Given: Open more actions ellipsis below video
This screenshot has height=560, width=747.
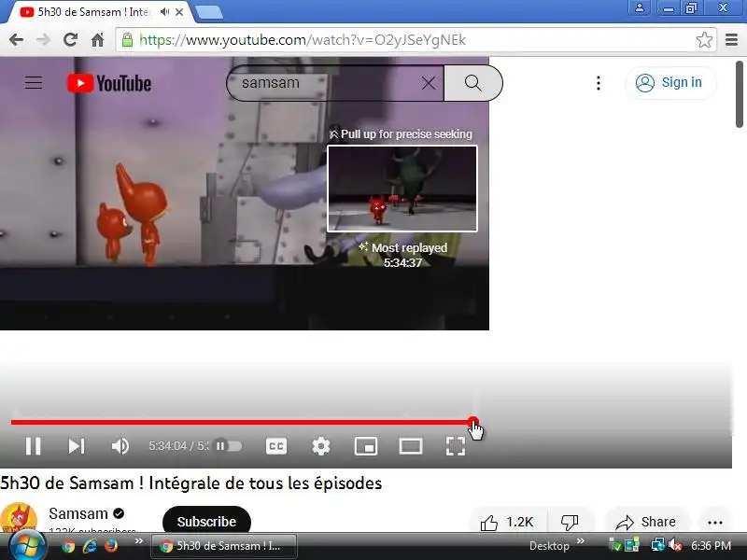Looking at the screenshot, I should tap(714, 522).
